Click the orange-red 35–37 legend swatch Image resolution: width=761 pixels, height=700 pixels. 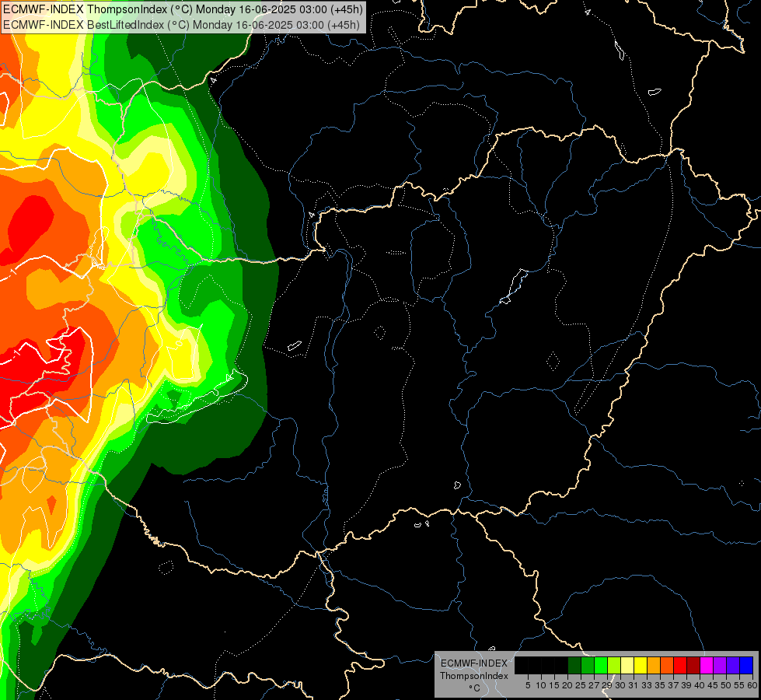coord(667,665)
